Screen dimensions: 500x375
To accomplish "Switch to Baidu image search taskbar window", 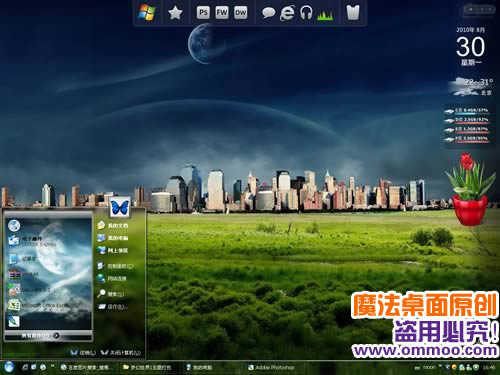I will [x=87, y=367].
